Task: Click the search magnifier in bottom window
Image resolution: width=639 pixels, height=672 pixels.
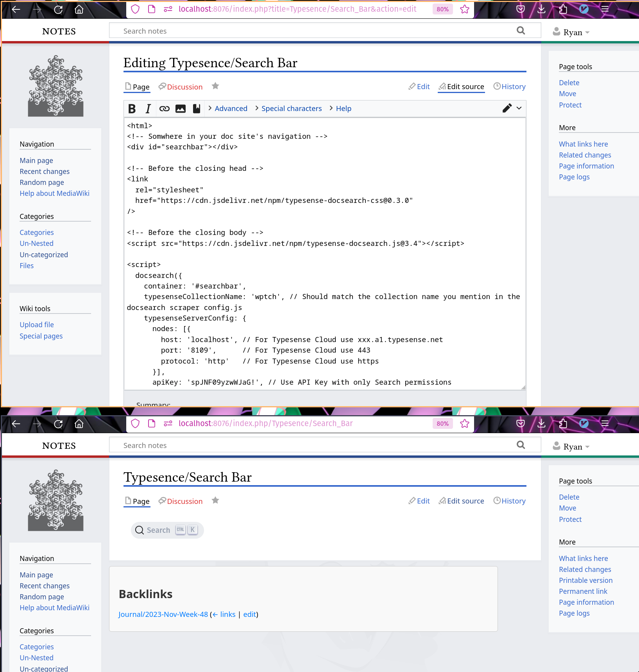Action: click(521, 445)
